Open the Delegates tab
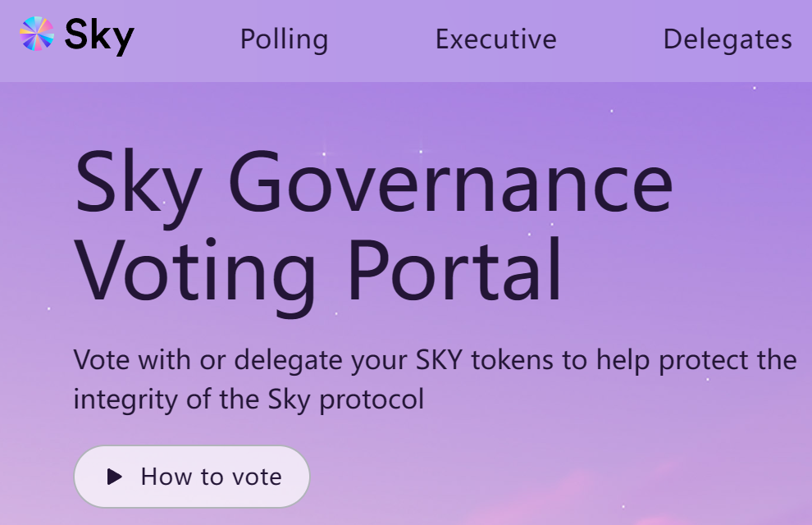 [x=728, y=39]
